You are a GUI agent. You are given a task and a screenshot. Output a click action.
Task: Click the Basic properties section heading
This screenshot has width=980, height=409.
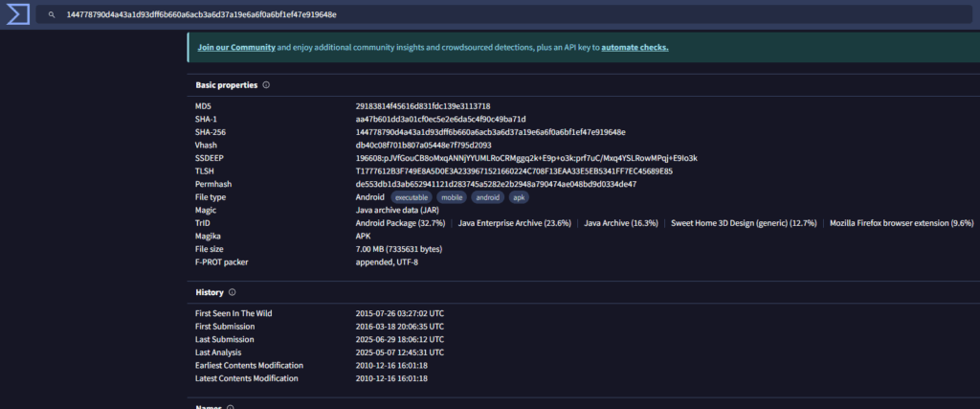pyautogui.click(x=226, y=85)
